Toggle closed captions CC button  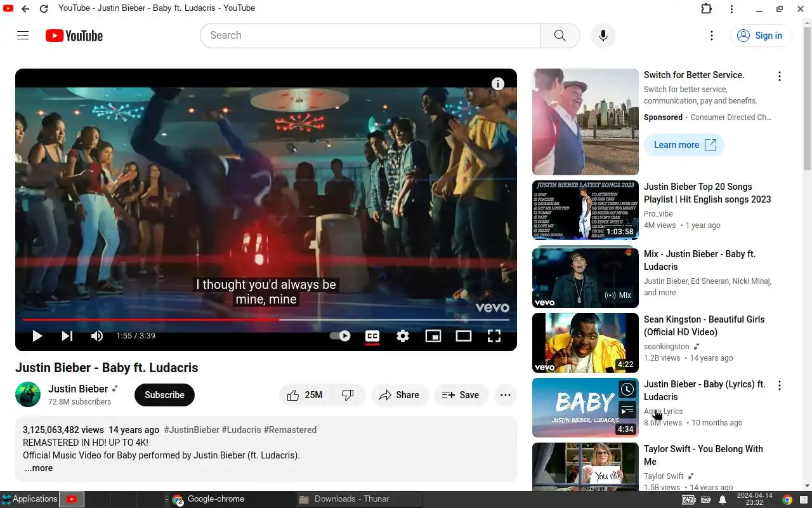[x=372, y=336]
